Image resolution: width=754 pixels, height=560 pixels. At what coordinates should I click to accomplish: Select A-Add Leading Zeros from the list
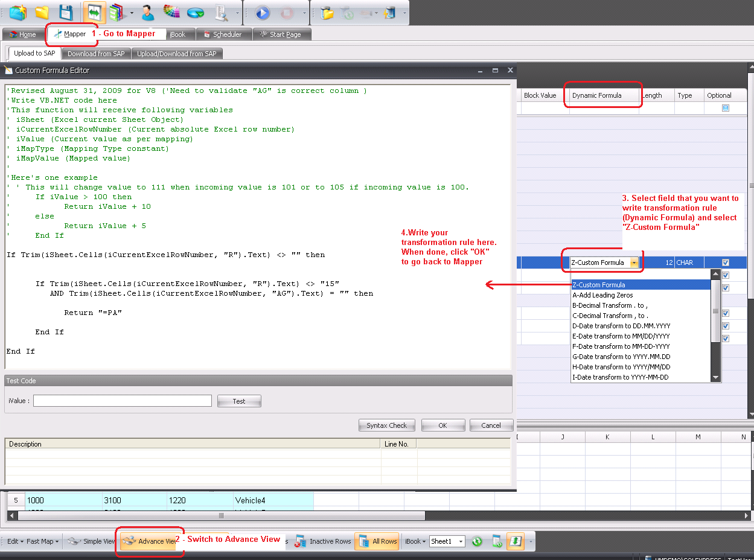(x=602, y=295)
